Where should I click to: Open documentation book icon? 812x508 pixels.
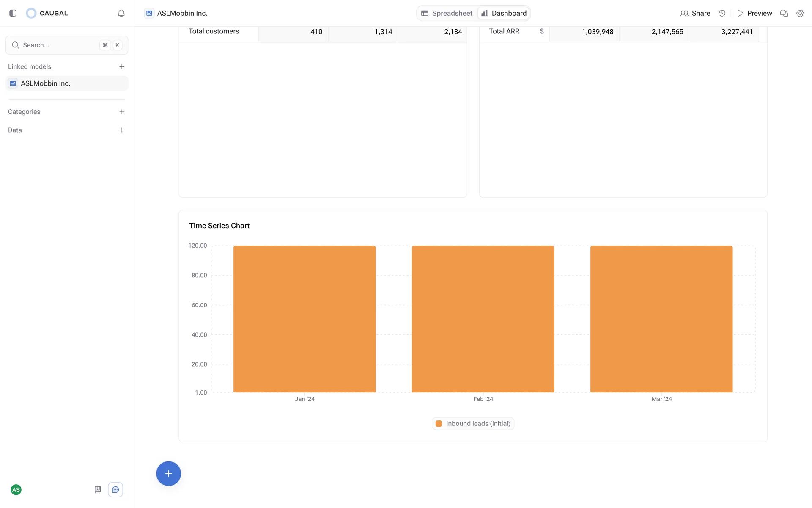[98, 490]
